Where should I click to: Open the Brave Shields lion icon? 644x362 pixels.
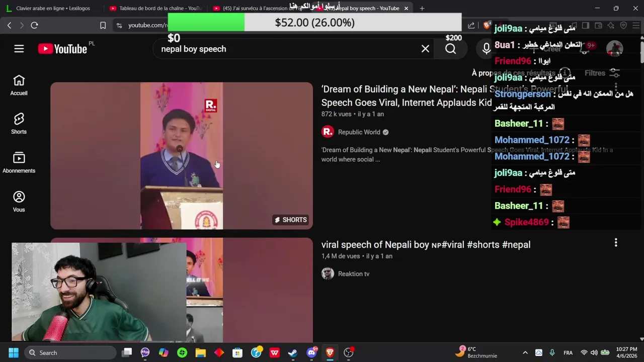486,25
